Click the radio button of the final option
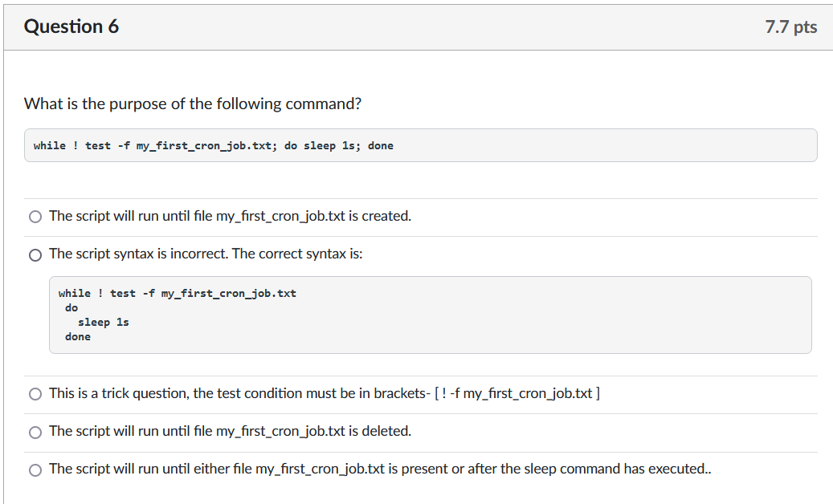Image resolution: width=833 pixels, height=504 pixels. pyautogui.click(x=35, y=469)
